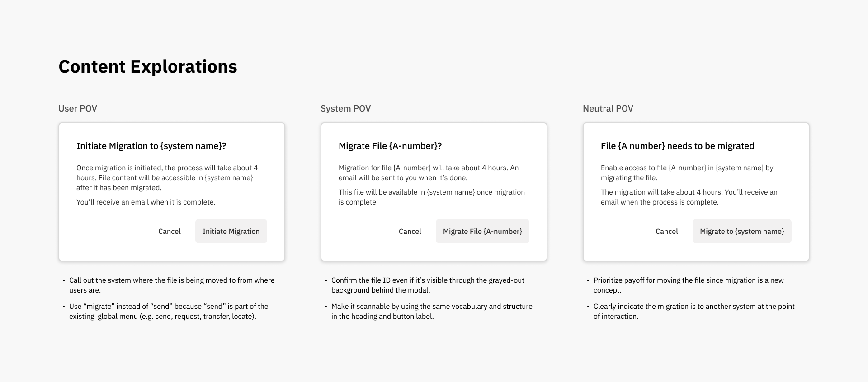
Task: Click the 'Migrate File {A-number}?' modal title
Action: [390, 146]
